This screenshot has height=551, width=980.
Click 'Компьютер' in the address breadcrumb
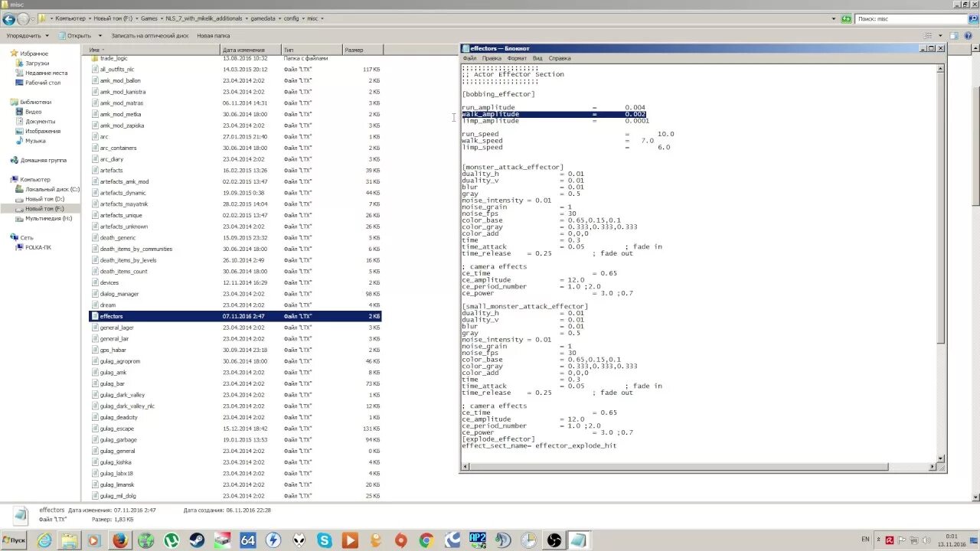coord(70,18)
